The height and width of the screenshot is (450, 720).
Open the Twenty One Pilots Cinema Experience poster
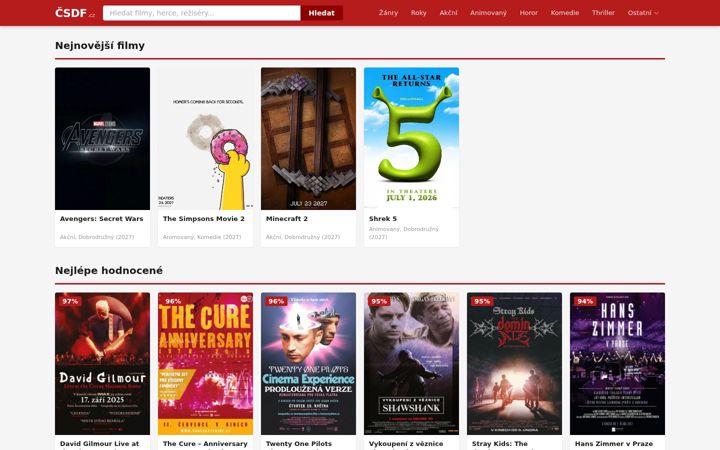[309, 364]
